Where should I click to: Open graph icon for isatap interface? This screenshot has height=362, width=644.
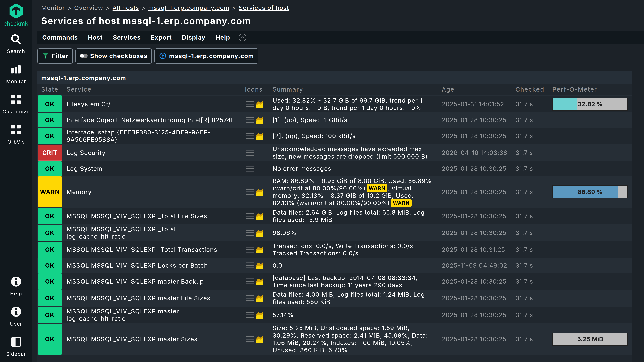pos(260,136)
